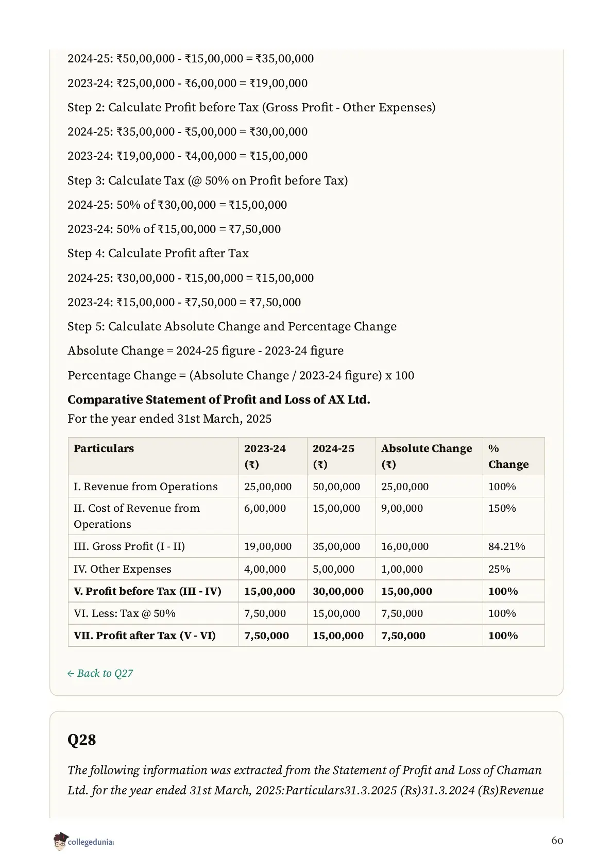Viewport: 613px width, 868px height.
Task: Select the 2024-25 column header
Action: pos(333,456)
